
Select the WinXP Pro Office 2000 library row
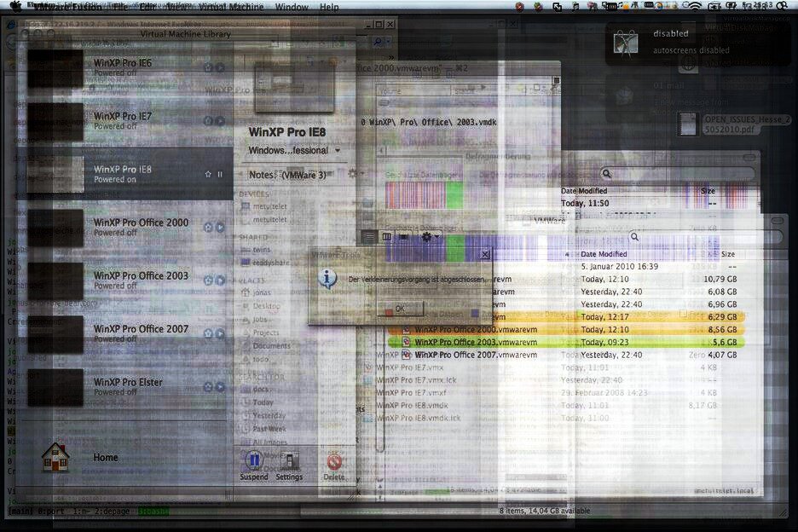(x=124, y=227)
